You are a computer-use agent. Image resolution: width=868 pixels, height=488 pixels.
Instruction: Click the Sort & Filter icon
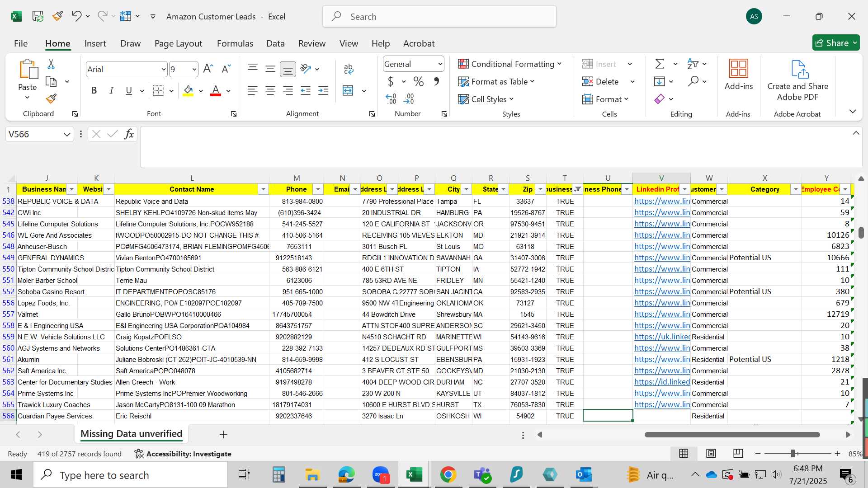point(693,64)
